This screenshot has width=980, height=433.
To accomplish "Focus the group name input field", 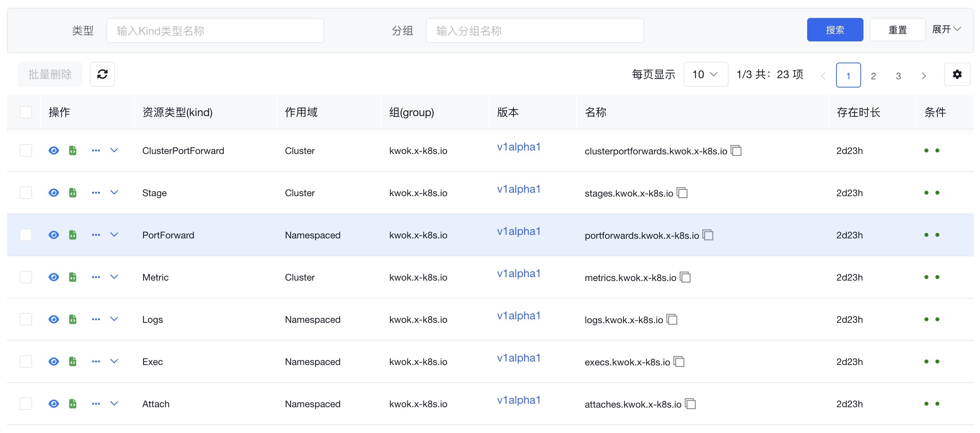I will click(535, 30).
